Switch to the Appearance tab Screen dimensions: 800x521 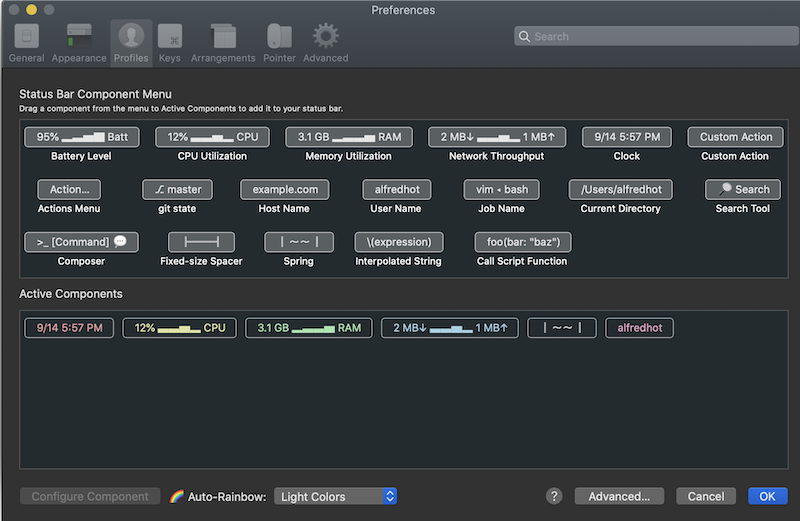click(79, 43)
